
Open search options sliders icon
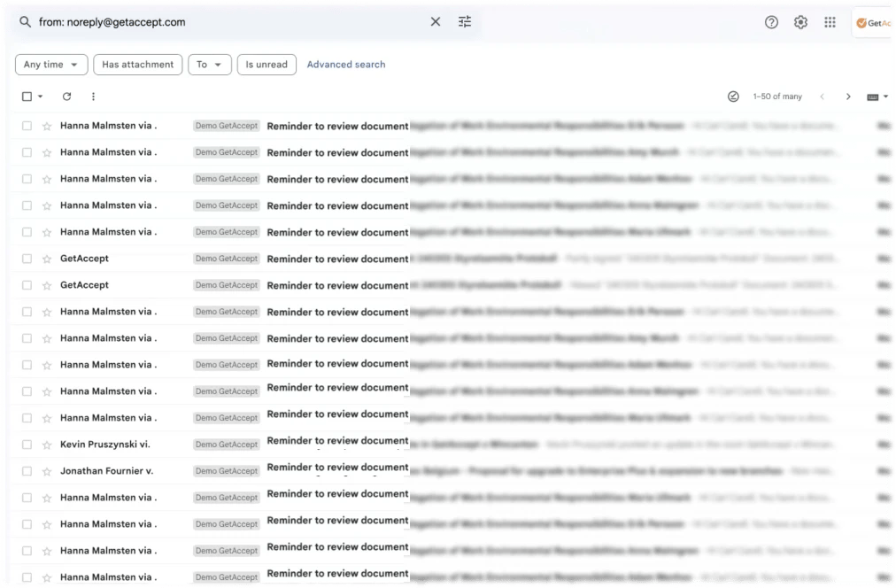click(465, 22)
